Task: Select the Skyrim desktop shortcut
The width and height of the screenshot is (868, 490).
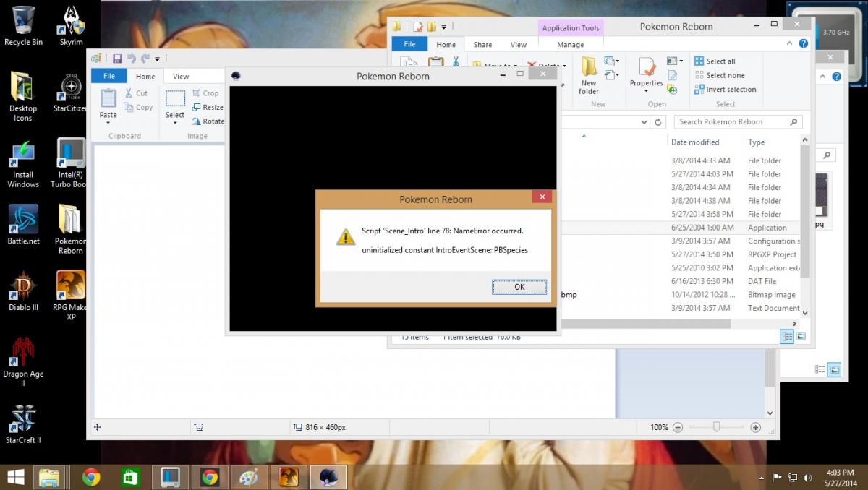Action: pos(71,26)
